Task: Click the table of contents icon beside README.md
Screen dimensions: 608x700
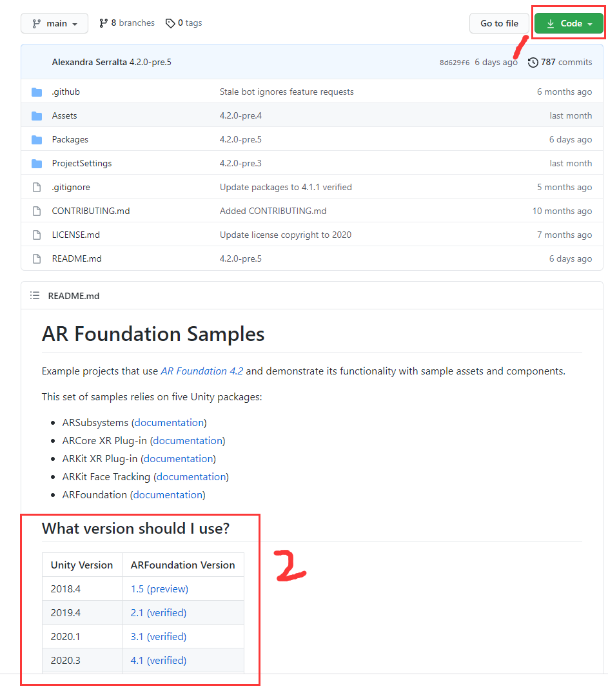Action: tap(35, 295)
